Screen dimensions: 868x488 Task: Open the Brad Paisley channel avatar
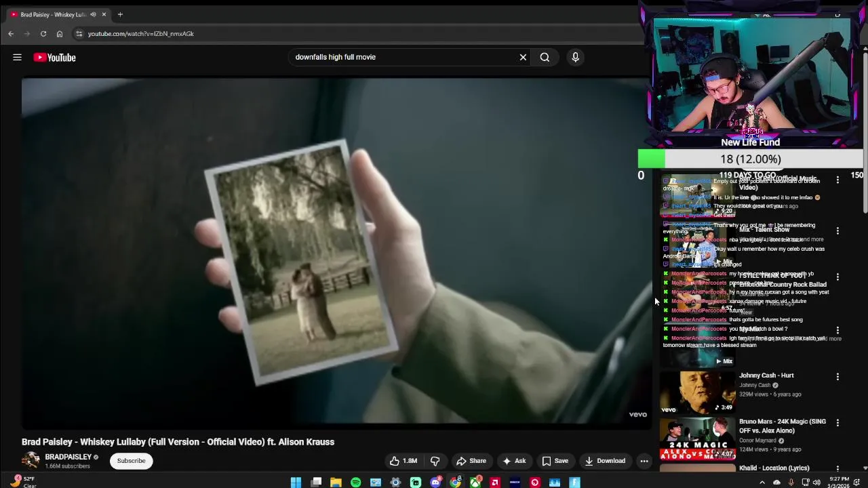(x=31, y=461)
